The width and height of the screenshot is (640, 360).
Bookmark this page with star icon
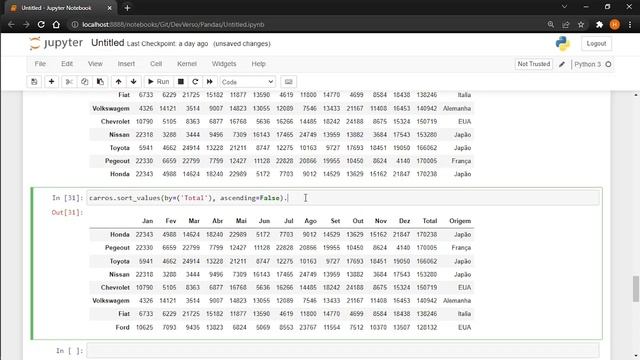[x=581, y=24]
